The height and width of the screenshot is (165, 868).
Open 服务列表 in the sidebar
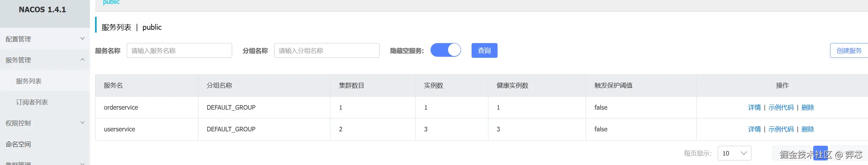(29, 81)
